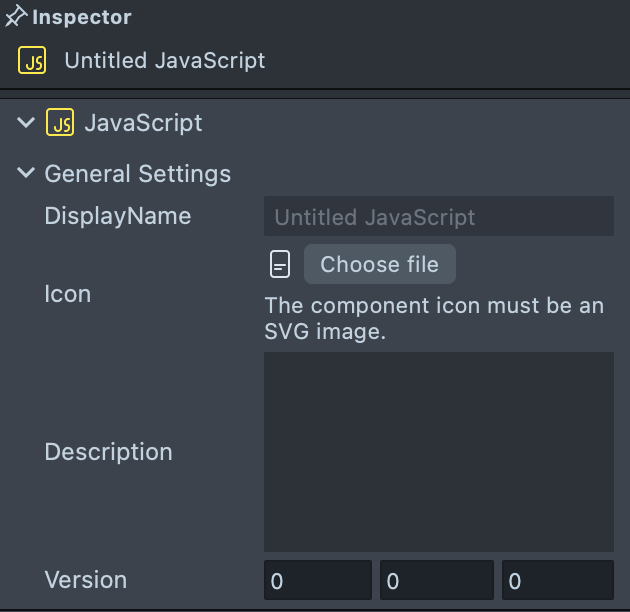Collapse the General Settings chevron

click(26, 173)
